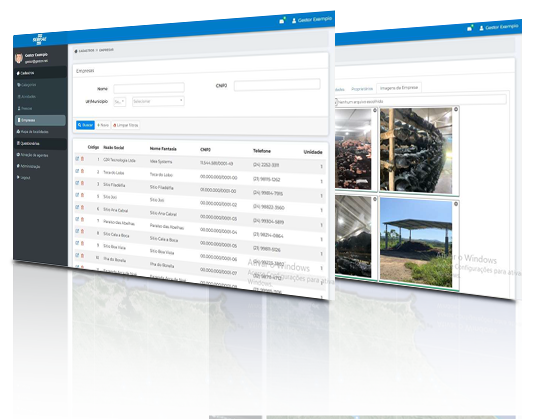Open Gestor Exemplo menu in images window
The image size is (540, 419).
tap(499, 27)
